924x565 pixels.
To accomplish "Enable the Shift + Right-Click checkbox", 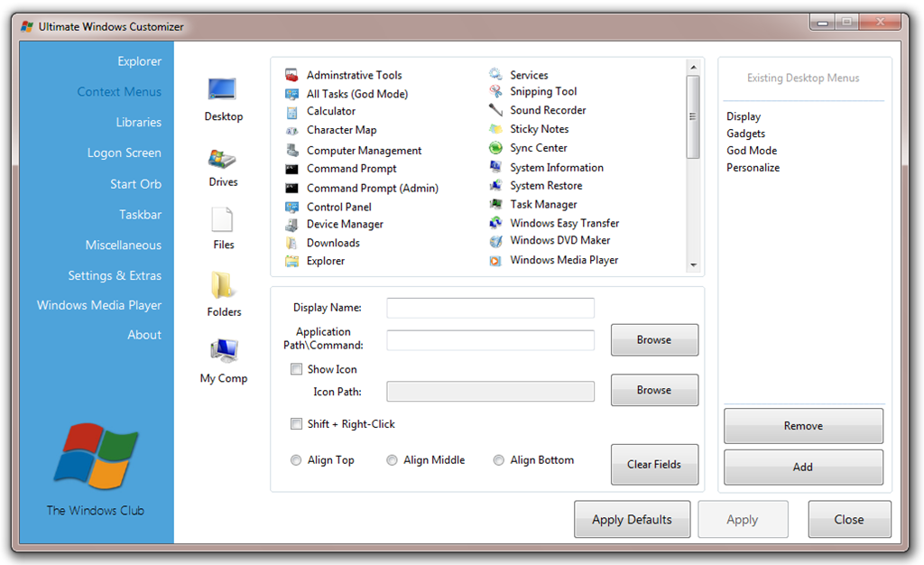I will [296, 424].
